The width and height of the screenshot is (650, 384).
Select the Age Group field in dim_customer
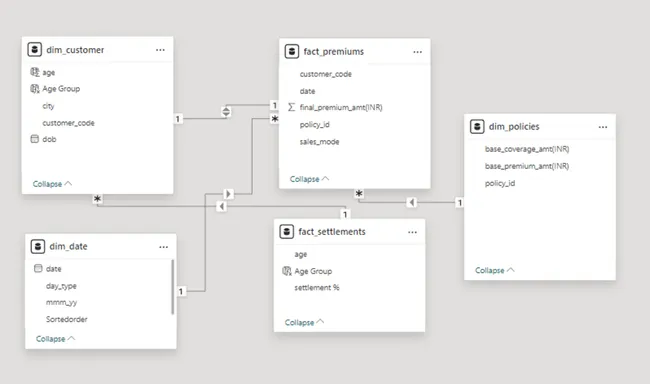[x=61, y=89]
